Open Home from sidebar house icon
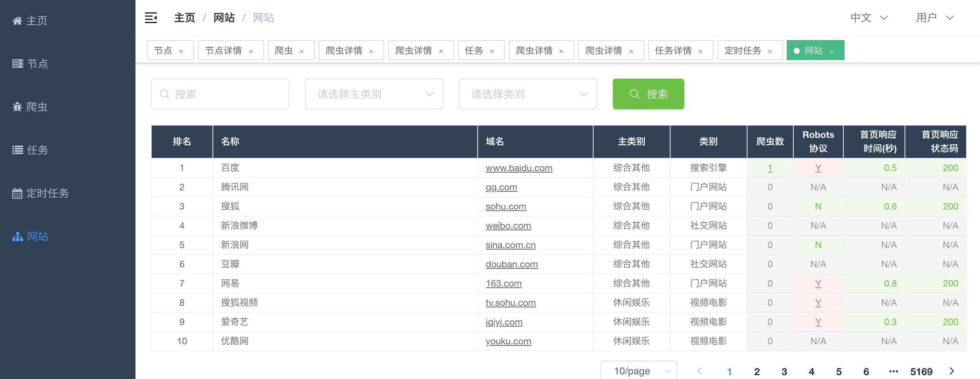This screenshot has width=980, height=379. pyautogui.click(x=17, y=21)
